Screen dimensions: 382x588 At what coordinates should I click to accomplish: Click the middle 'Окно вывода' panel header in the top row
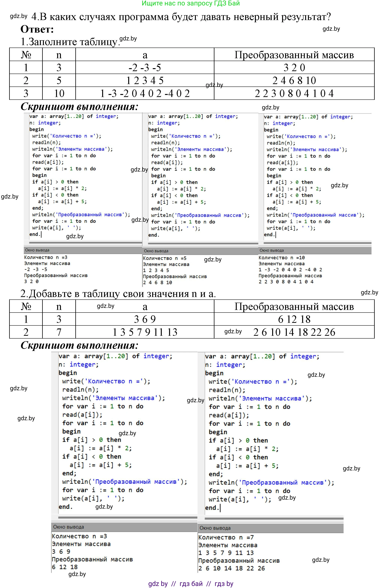[x=156, y=251]
